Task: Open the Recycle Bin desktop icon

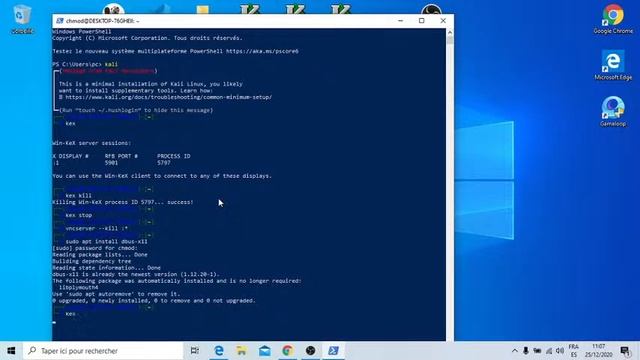Action: [x=22, y=19]
